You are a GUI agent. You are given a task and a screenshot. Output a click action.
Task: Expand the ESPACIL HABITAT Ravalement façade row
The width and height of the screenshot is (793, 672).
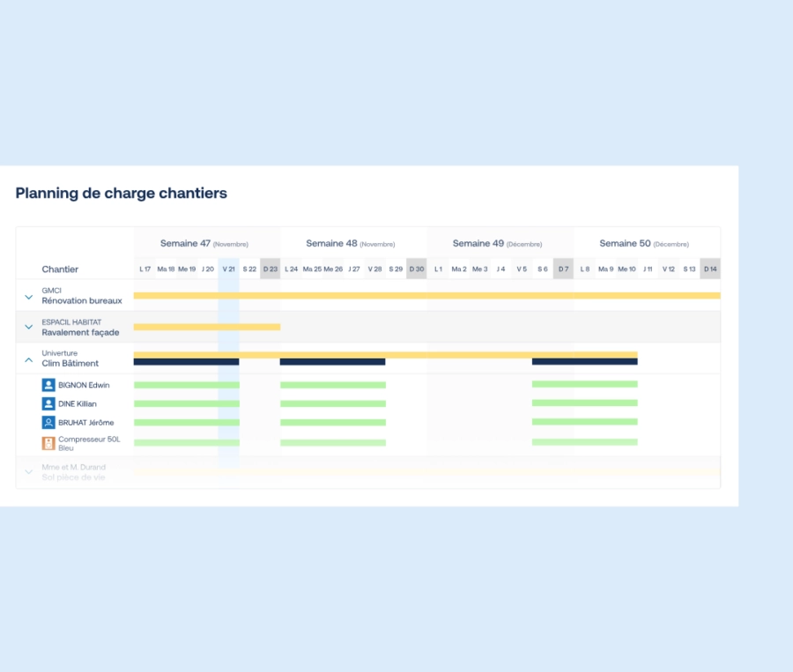(x=26, y=327)
